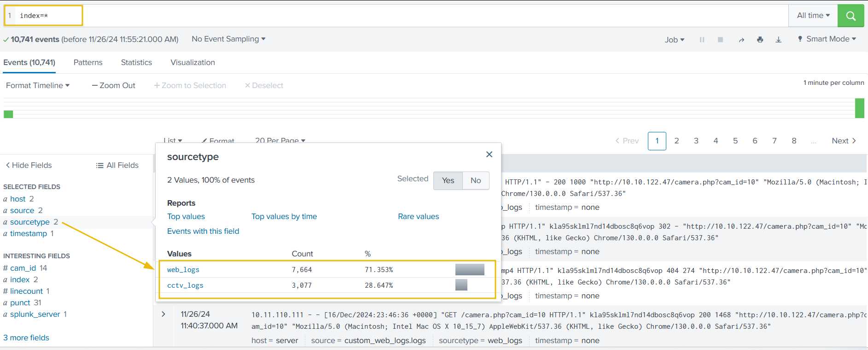Image resolution: width=868 pixels, height=350 pixels.
Task: Close the sourcetype popup
Action: (489, 154)
